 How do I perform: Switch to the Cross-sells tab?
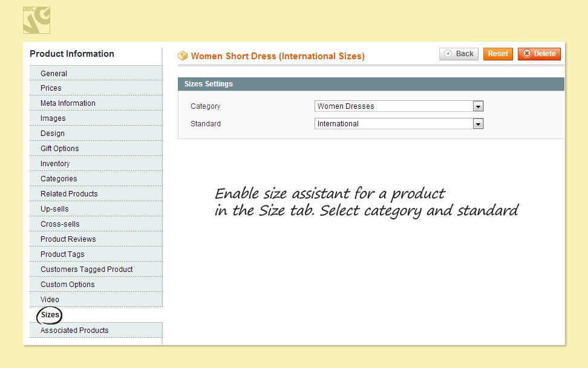tap(60, 224)
